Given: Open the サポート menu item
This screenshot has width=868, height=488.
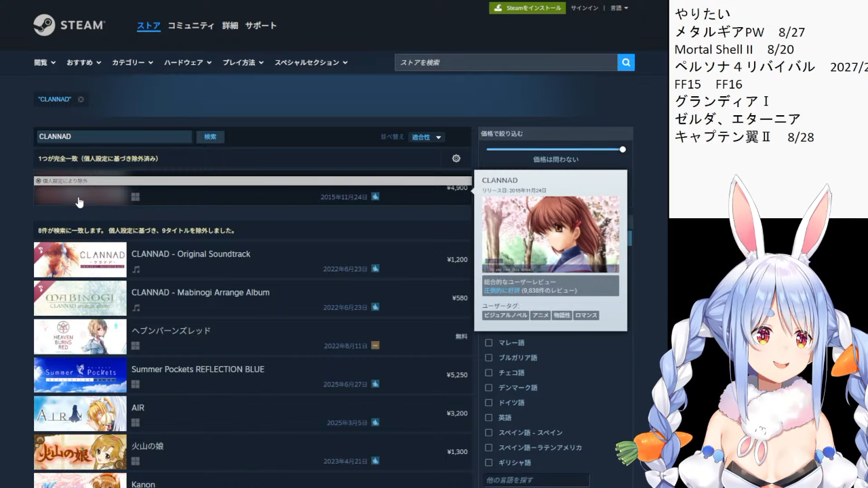Looking at the screenshot, I should coord(261,26).
